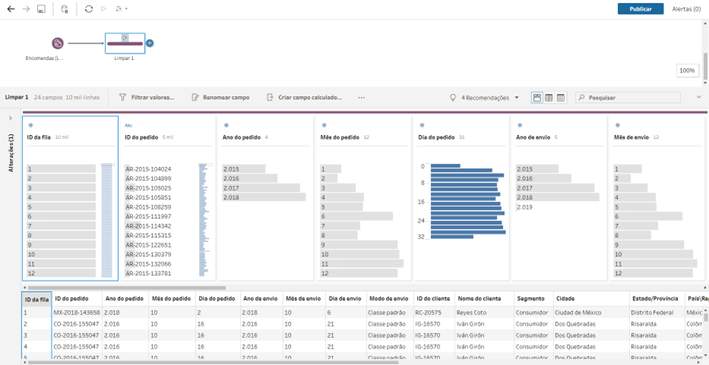709x365 pixels.
Task: Click the back arrow icon
Action: (11, 9)
